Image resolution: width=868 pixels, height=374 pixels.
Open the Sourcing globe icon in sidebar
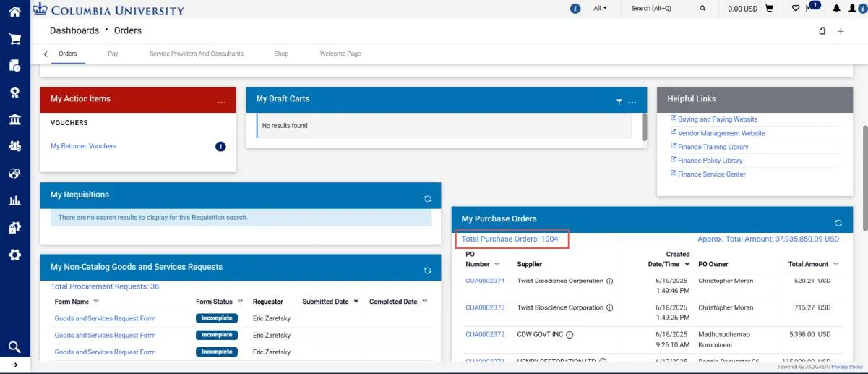(14, 174)
